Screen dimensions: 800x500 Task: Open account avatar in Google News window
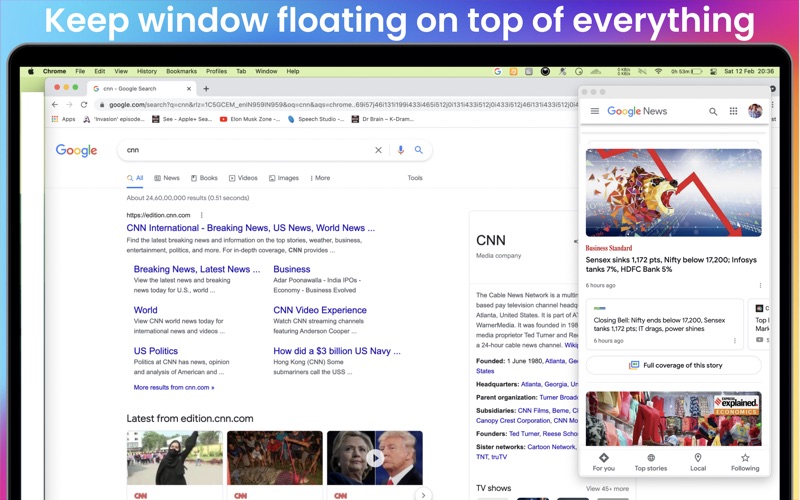[x=755, y=111]
